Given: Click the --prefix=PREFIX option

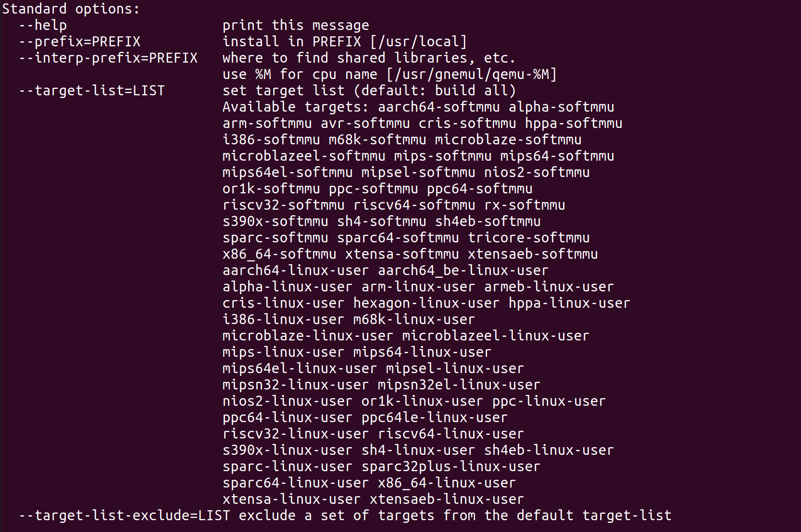Looking at the screenshot, I should [x=79, y=42].
